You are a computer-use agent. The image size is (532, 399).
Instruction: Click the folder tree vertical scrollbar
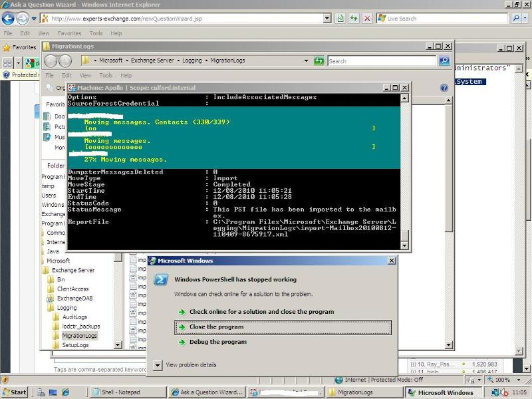pyautogui.click(x=118, y=299)
